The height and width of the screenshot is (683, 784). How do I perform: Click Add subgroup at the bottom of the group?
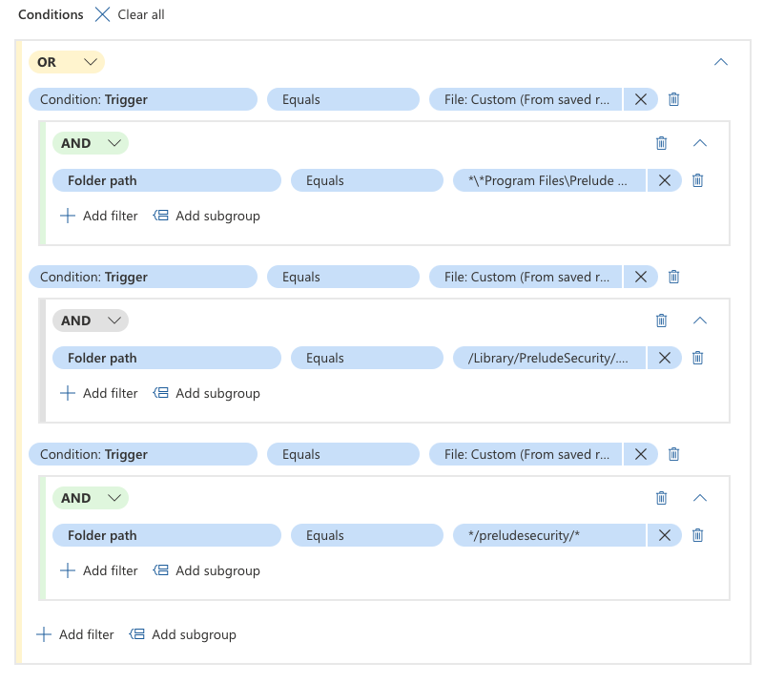point(183,634)
